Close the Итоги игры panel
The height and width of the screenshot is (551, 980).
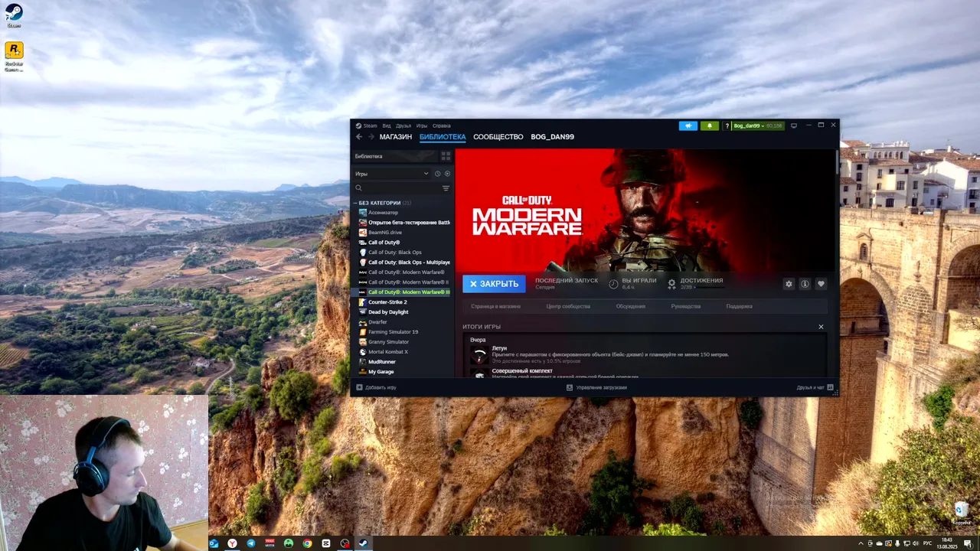coord(821,327)
